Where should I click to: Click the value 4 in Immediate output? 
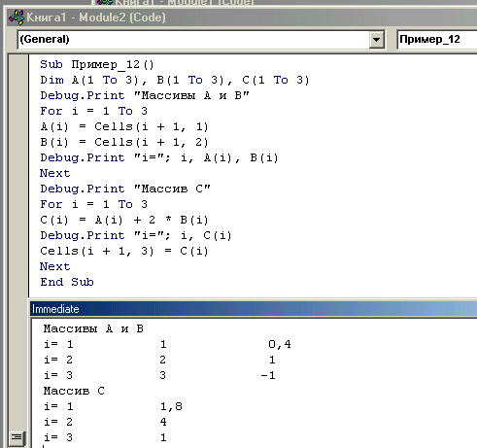coord(163,422)
